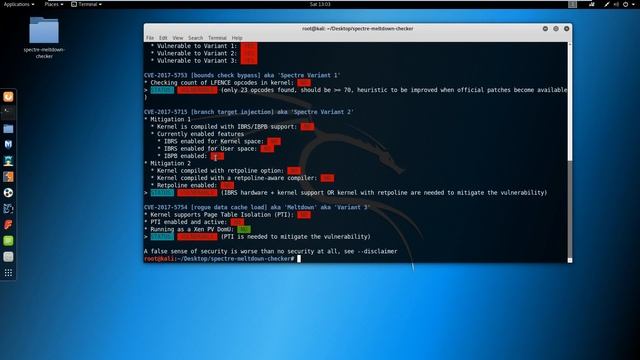640x360 pixels.
Task: Click 'Vulnerable to Variant 1' line
Action: point(203,46)
